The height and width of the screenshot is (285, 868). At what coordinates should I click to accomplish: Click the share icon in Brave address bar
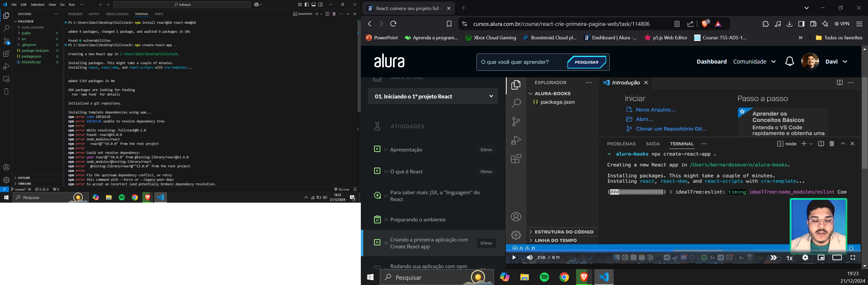tap(690, 24)
